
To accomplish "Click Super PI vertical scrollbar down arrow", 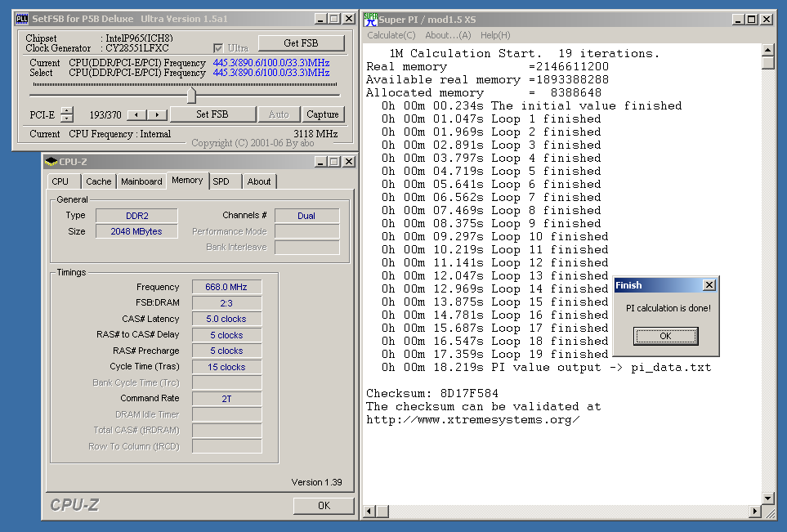I will 767,498.
